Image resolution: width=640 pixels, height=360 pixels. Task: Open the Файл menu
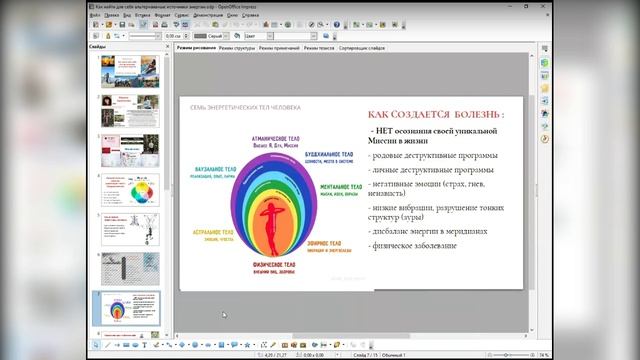coord(95,15)
